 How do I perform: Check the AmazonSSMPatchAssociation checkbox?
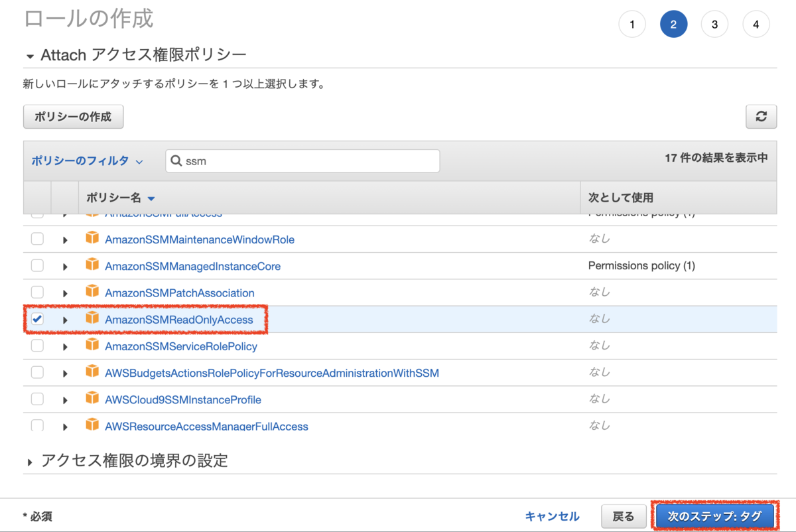(37, 292)
